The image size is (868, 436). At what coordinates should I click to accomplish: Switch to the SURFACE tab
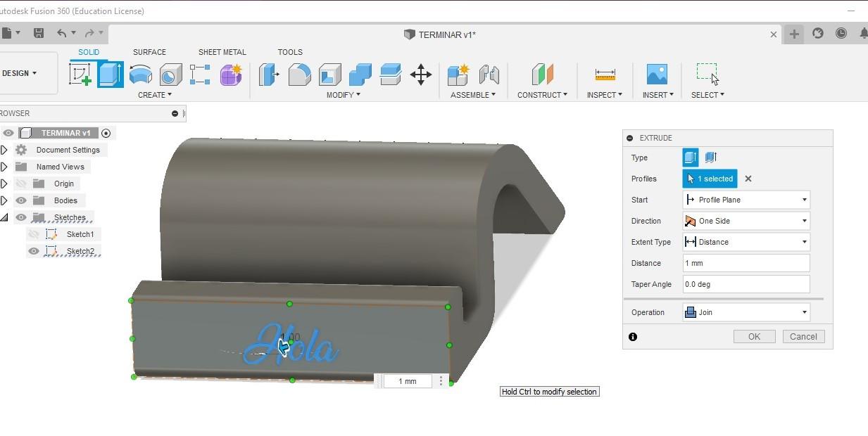(149, 52)
